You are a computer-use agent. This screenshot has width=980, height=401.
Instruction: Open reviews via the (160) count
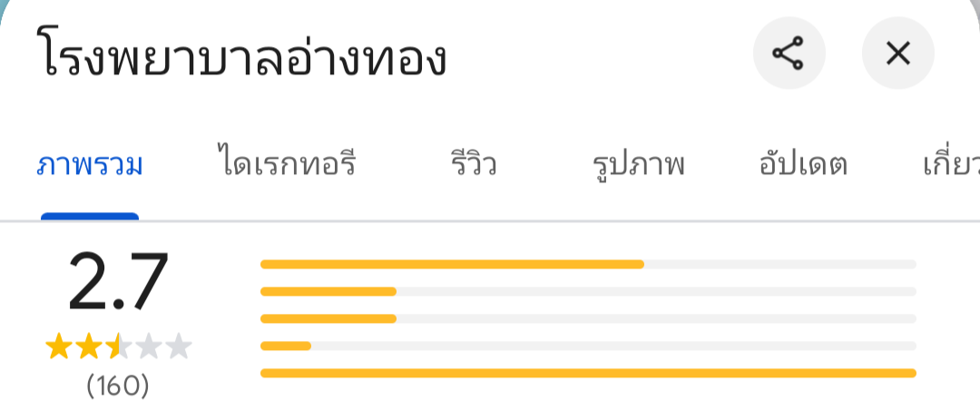tap(118, 386)
